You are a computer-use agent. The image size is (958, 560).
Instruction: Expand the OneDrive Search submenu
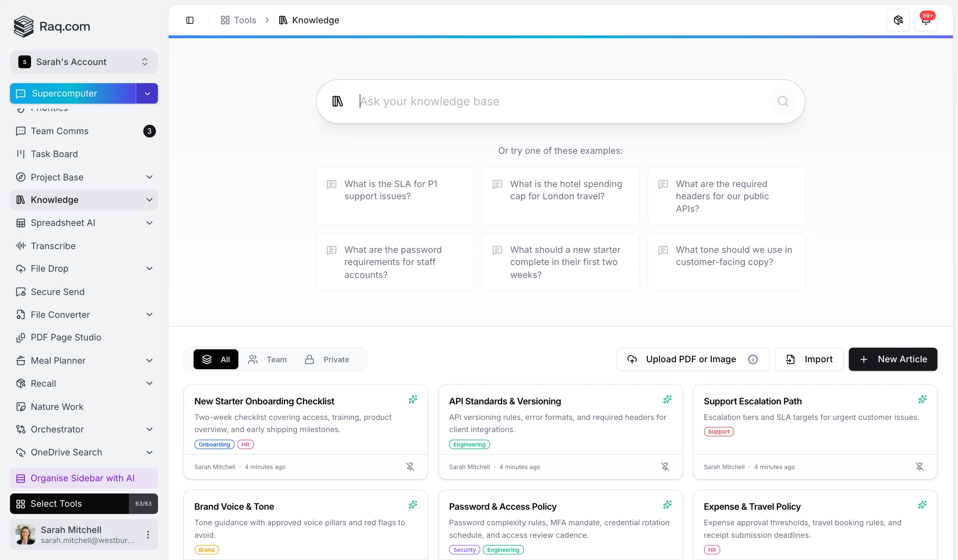pyautogui.click(x=149, y=452)
